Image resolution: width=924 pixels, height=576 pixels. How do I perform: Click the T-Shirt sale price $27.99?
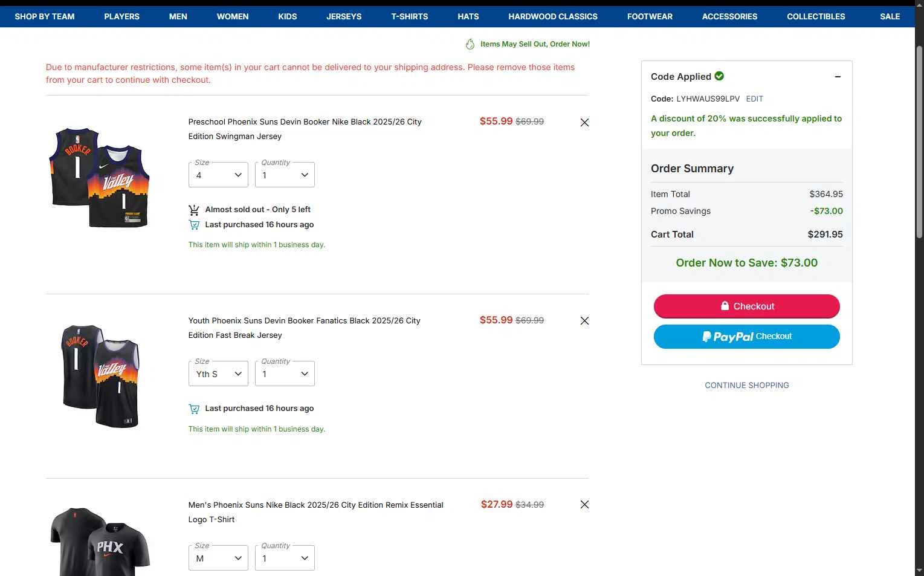point(497,504)
